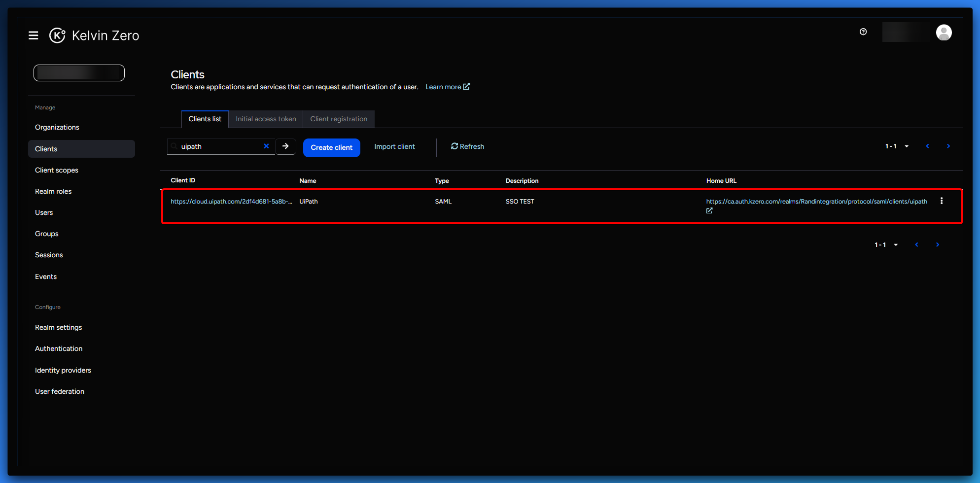Go to next page in top pagination

(x=948, y=146)
